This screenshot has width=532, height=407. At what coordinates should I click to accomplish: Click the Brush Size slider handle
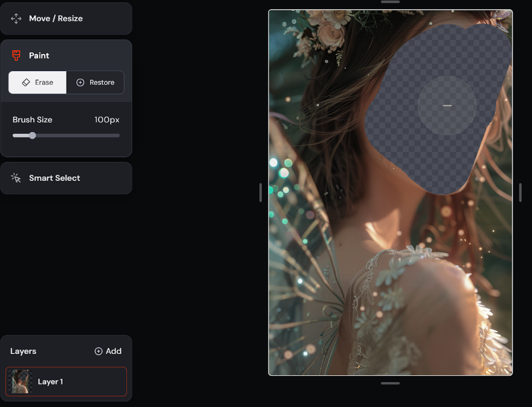tap(32, 135)
